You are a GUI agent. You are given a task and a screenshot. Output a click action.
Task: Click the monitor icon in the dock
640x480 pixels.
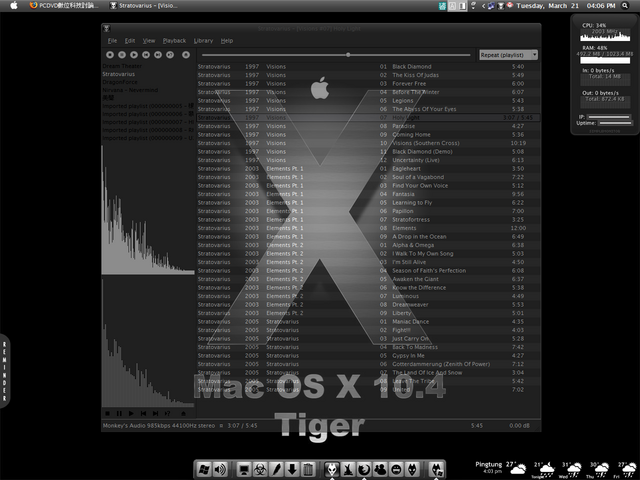[x=242, y=469]
